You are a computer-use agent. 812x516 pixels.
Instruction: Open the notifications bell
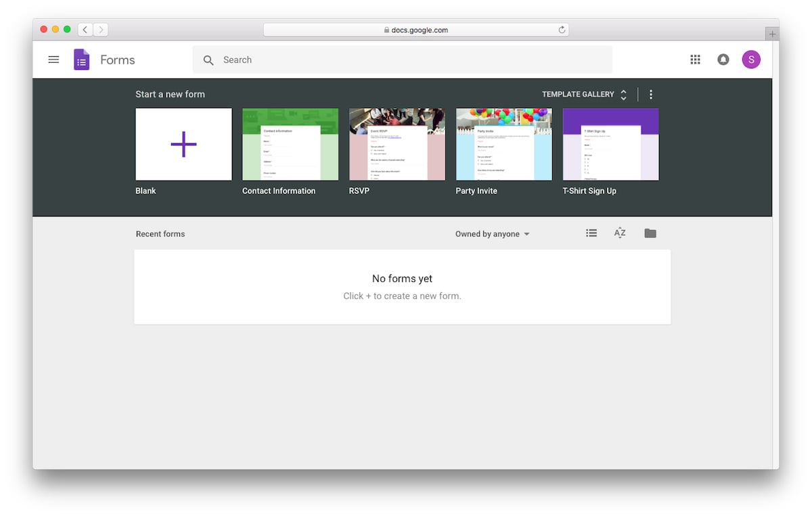pos(723,60)
